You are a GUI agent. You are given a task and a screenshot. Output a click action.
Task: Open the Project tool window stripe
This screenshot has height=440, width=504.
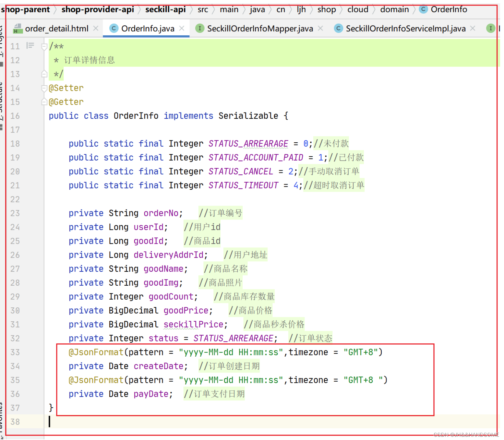coord(2,45)
